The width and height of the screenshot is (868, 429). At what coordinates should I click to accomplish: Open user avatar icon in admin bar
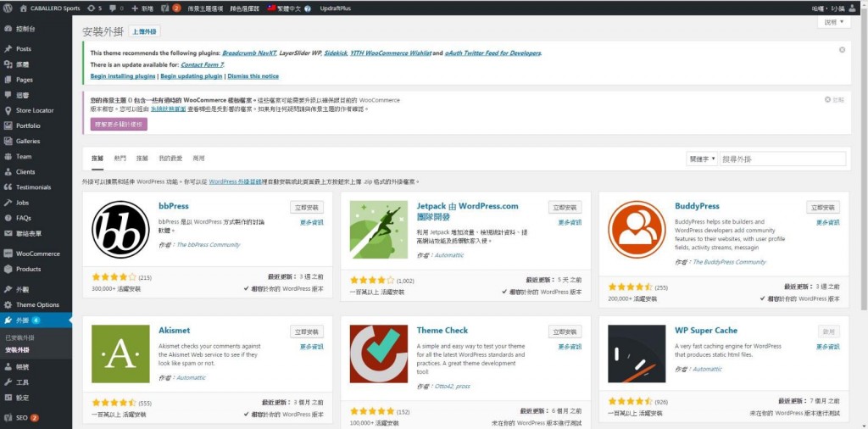tap(851, 8)
